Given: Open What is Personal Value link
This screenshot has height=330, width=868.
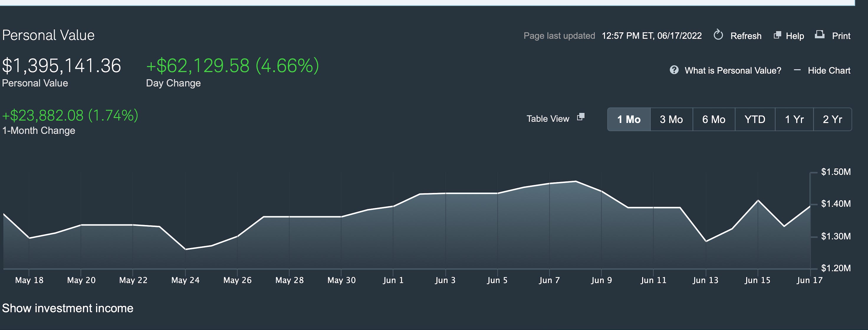Looking at the screenshot, I should 733,70.
